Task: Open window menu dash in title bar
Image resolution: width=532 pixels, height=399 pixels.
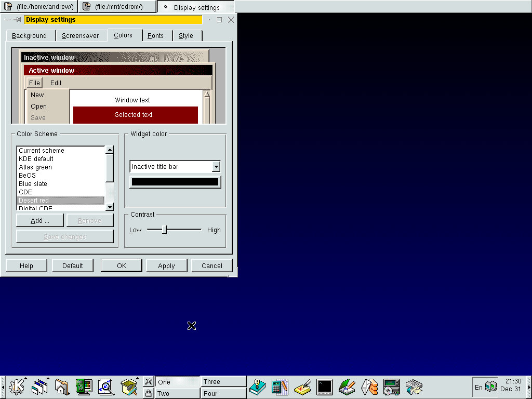Action: [7, 20]
